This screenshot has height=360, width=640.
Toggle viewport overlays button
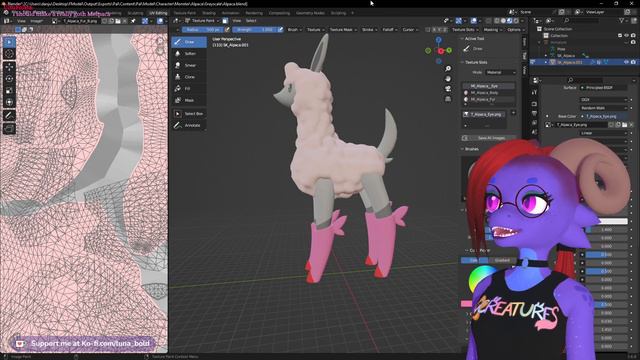(473, 20)
